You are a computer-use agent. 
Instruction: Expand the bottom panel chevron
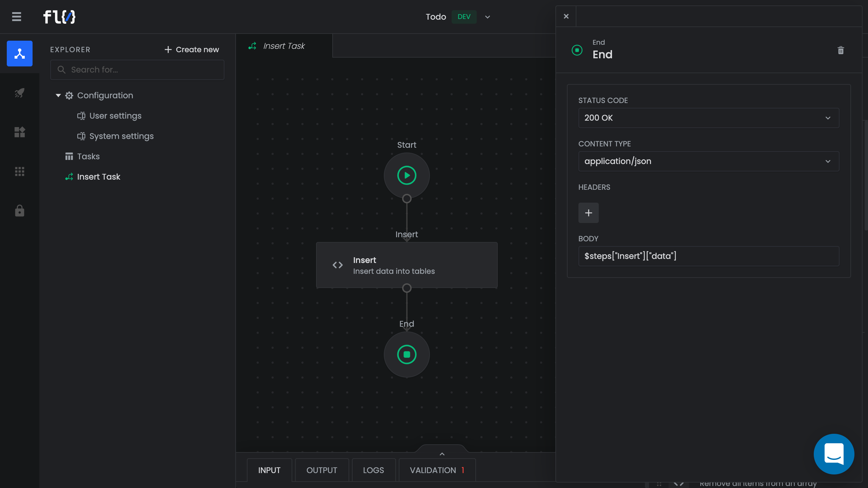tap(442, 454)
